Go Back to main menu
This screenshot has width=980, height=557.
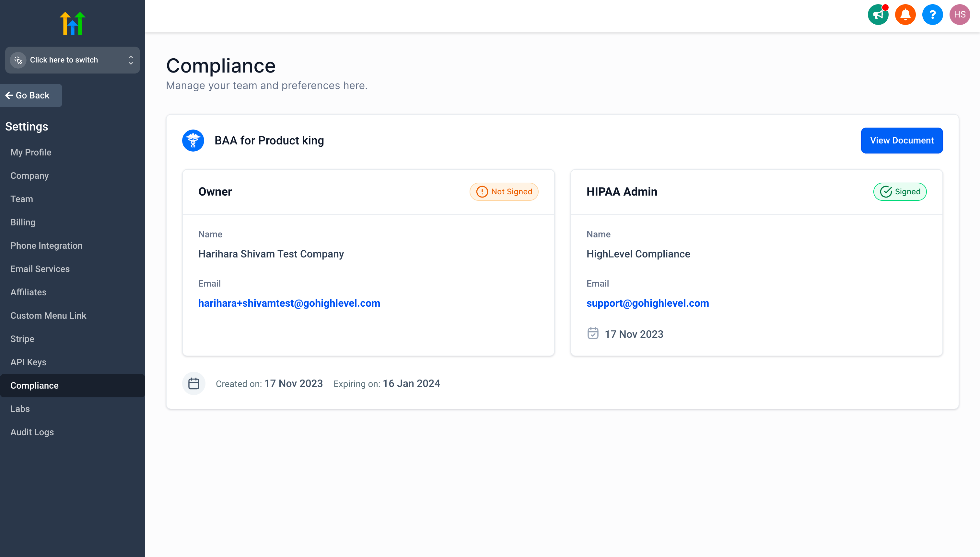[x=31, y=95]
